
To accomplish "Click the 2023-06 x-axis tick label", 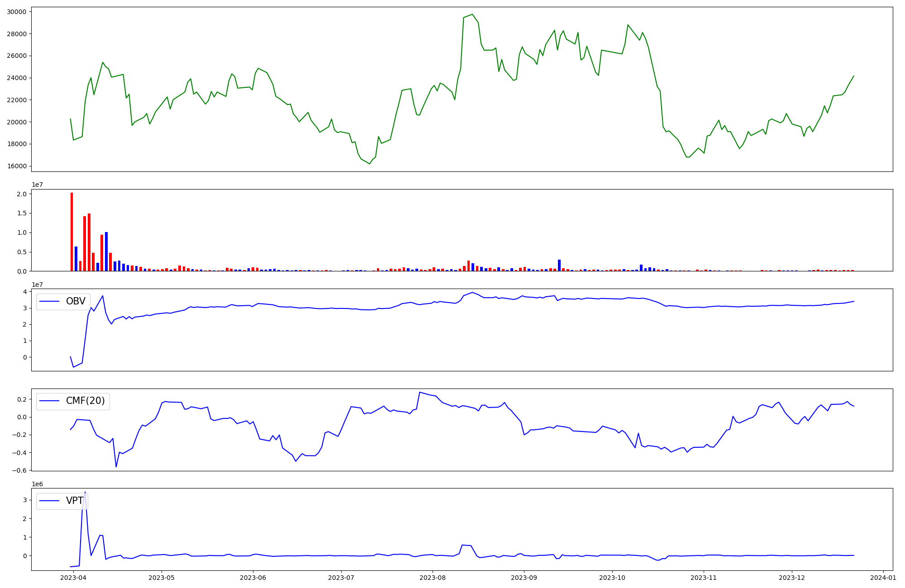I will click(252, 578).
